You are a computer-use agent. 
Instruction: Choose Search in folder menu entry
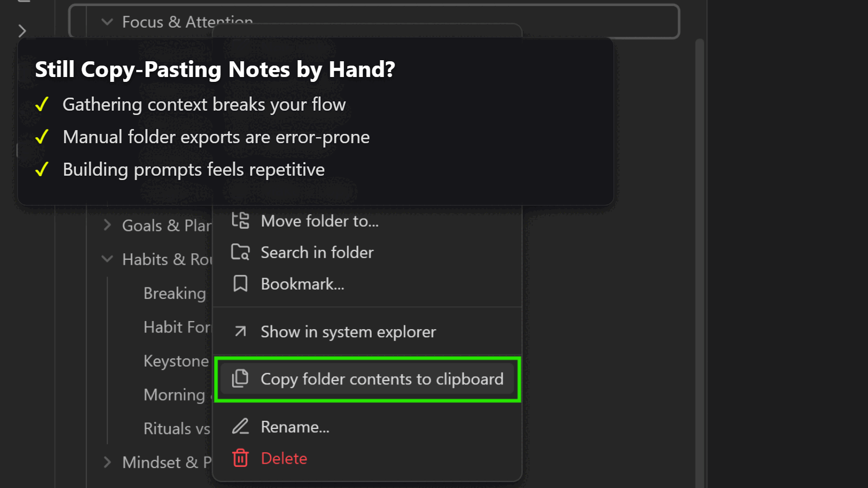click(317, 253)
